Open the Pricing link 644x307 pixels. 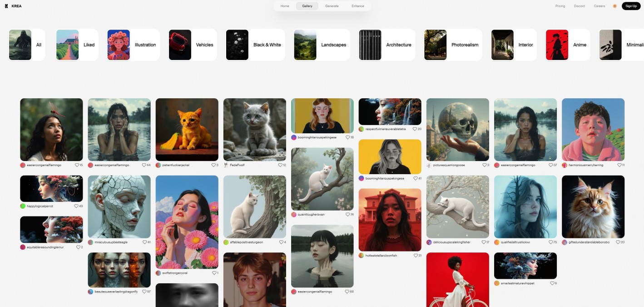click(x=560, y=6)
